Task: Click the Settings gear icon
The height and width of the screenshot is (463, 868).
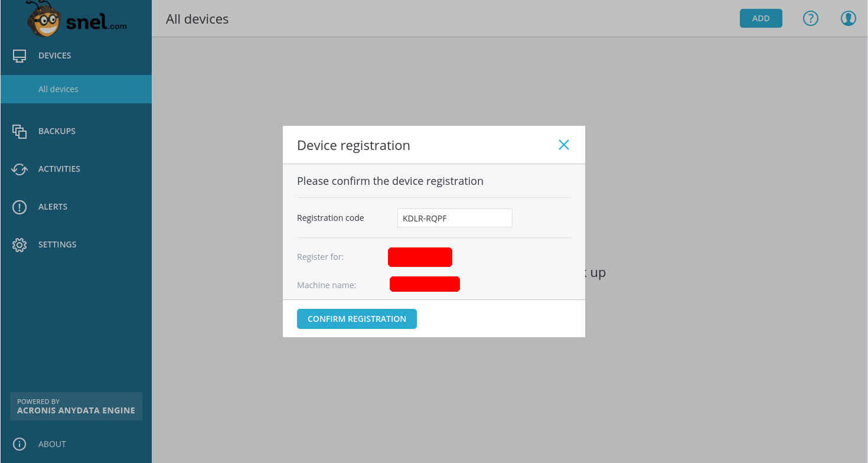Action: tap(19, 245)
